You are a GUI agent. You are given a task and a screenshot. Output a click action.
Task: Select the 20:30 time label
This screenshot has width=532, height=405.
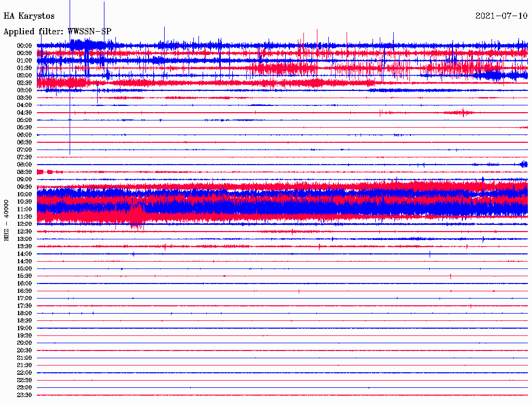[x=24, y=350]
